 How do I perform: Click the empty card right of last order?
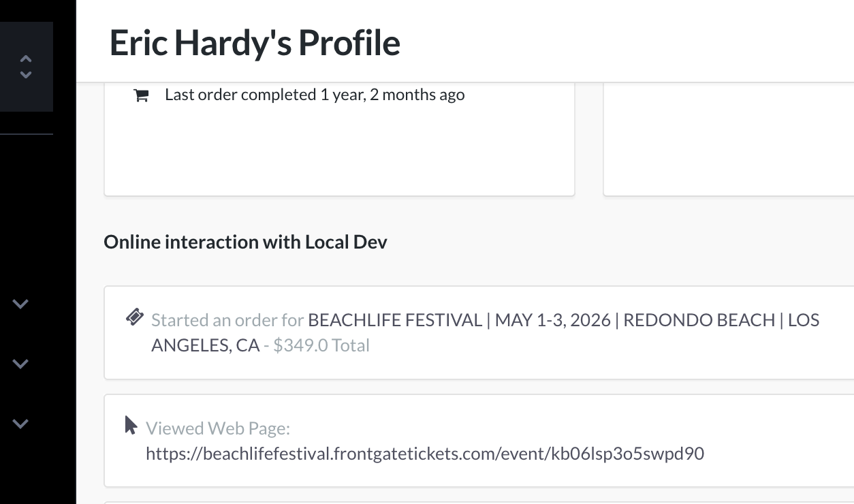tap(729, 140)
